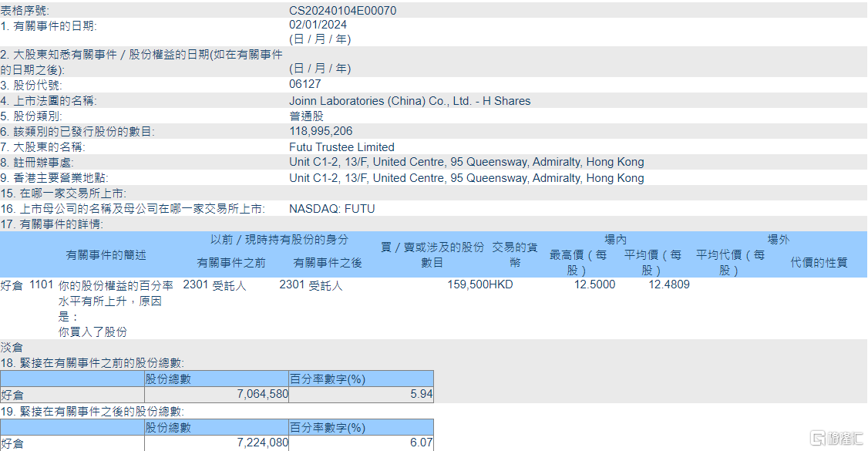The width and height of the screenshot is (868, 451).
Task: Click the 代價的性質 column header
Action: point(819,262)
